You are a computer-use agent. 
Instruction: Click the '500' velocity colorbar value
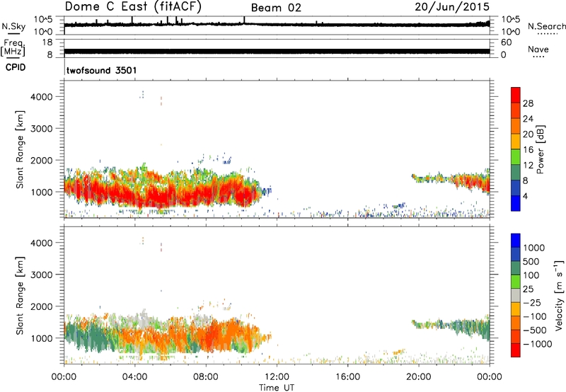[531, 262]
